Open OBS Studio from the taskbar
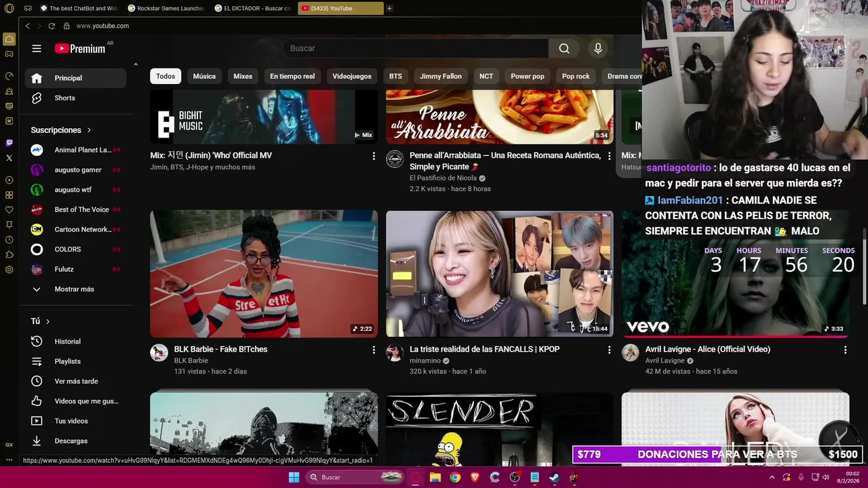The image size is (868, 488). (x=515, y=477)
